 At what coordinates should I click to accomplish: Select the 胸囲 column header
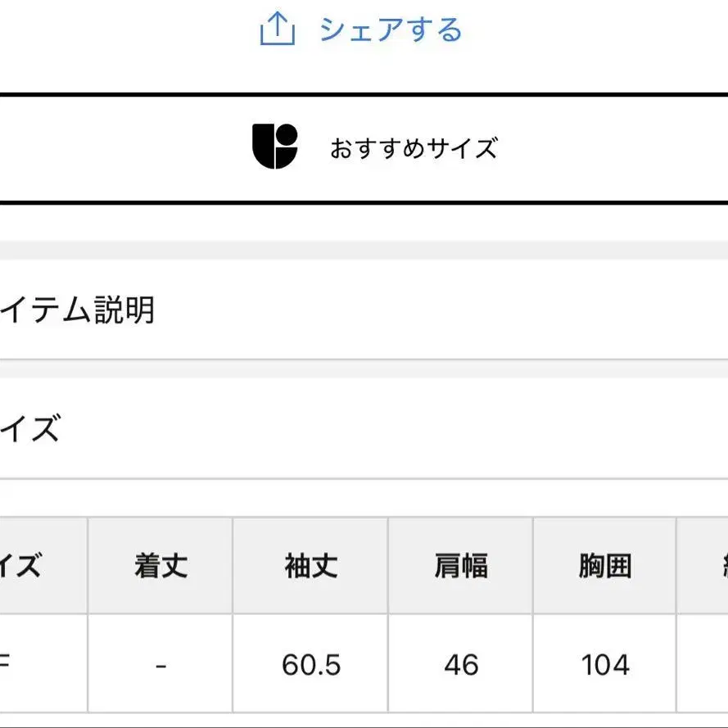[604, 566]
